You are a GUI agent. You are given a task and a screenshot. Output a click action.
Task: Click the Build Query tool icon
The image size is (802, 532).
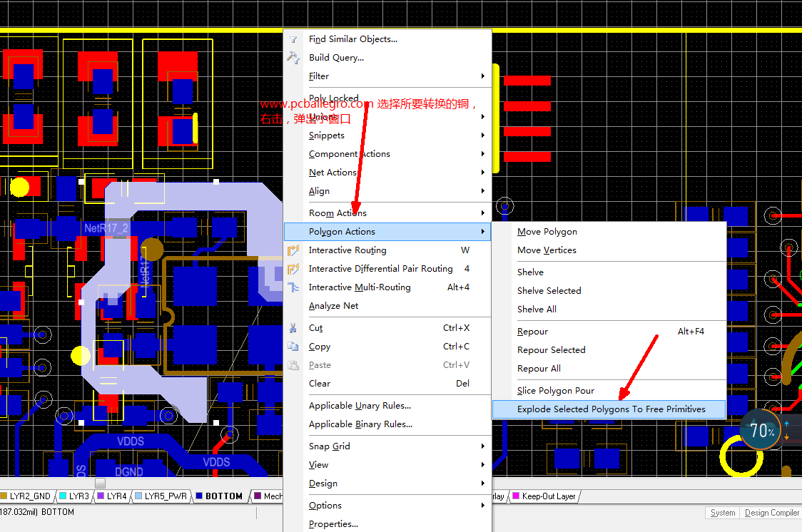pyautogui.click(x=293, y=58)
